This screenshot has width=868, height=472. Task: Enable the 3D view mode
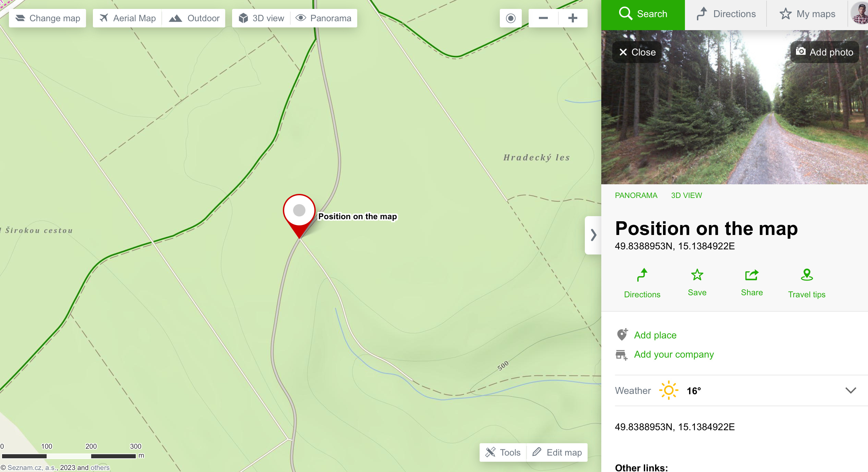pyautogui.click(x=262, y=18)
